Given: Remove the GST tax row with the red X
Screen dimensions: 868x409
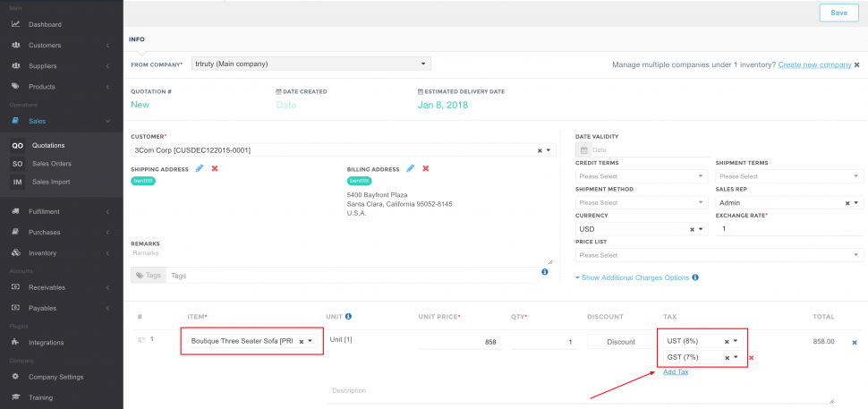Looking at the screenshot, I should 751,358.
